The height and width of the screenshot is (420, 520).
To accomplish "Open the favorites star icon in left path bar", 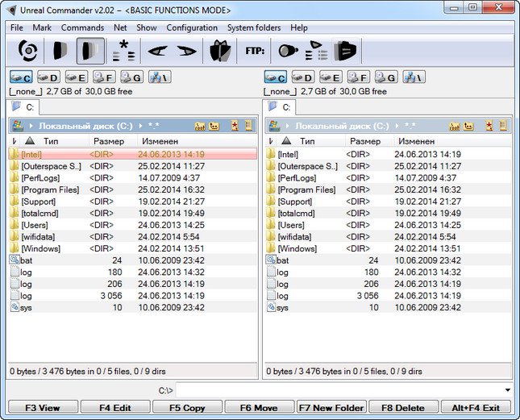I will click(x=235, y=126).
